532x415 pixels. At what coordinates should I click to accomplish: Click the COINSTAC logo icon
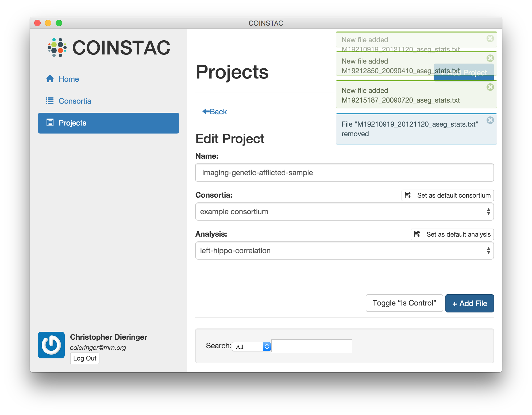tap(57, 48)
